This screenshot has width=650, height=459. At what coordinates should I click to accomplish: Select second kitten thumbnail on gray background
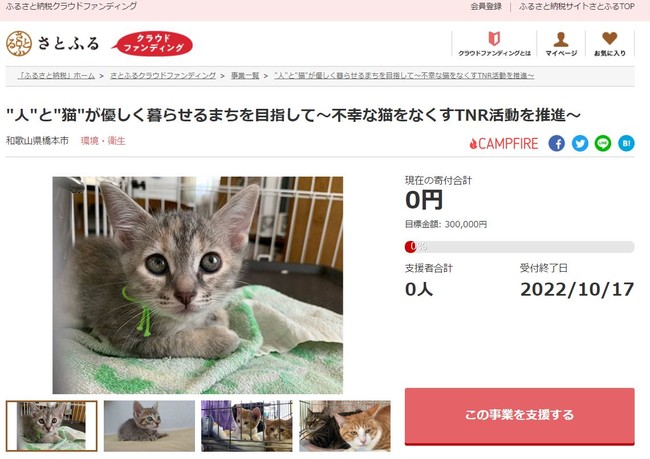pos(149,426)
